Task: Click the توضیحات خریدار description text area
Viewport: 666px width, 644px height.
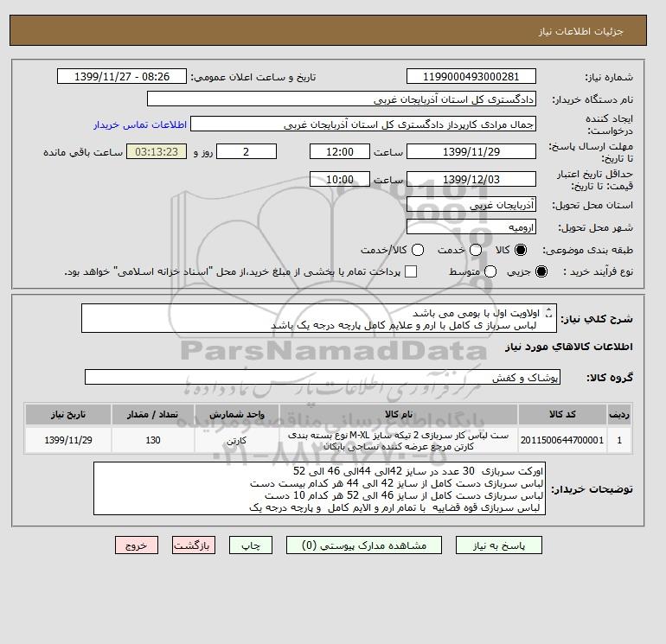Action: click(319, 488)
